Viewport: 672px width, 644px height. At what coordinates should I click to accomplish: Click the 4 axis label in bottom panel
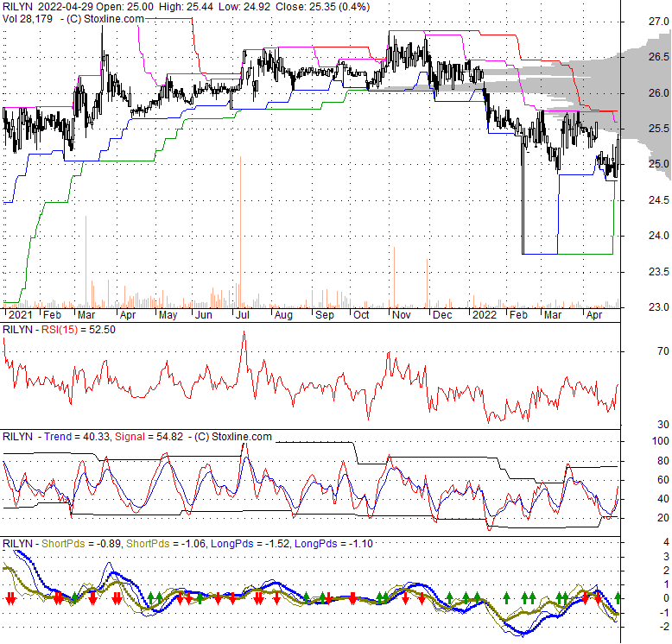click(x=666, y=542)
